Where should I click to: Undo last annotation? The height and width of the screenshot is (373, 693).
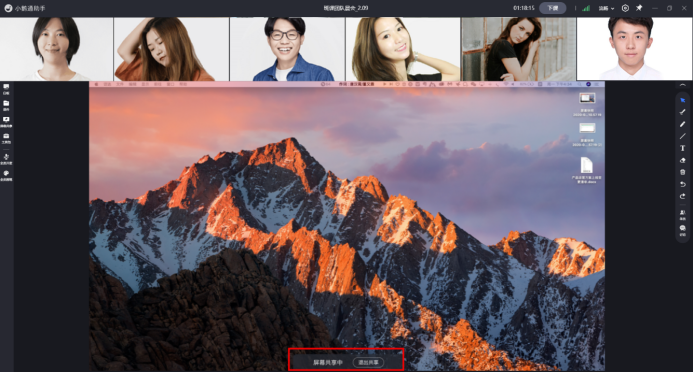(683, 184)
